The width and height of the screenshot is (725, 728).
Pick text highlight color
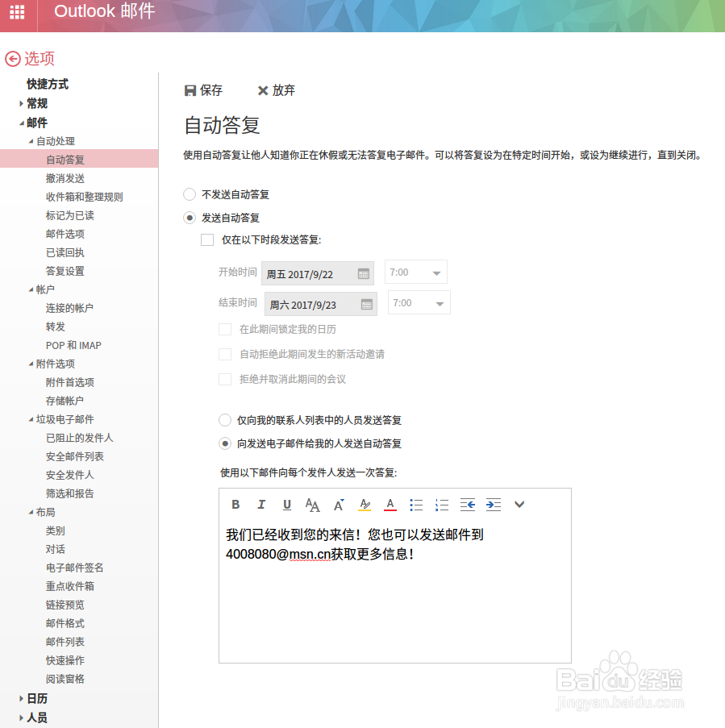365,505
